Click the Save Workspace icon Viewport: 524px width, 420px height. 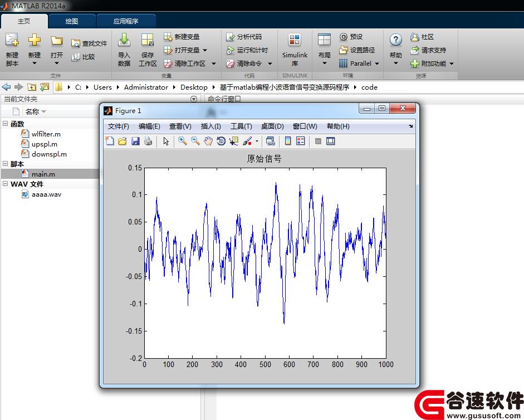point(148,40)
